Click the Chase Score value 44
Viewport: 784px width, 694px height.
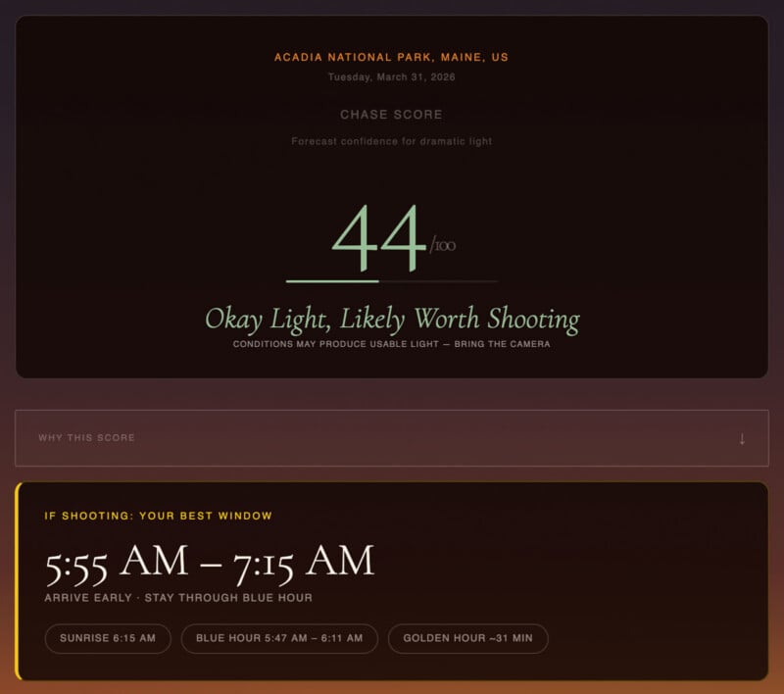pyautogui.click(x=380, y=235)
